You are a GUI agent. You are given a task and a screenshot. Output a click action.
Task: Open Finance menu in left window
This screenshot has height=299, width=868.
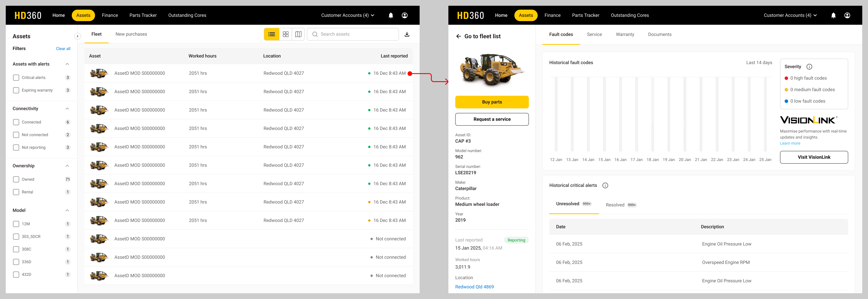[110, 15]
